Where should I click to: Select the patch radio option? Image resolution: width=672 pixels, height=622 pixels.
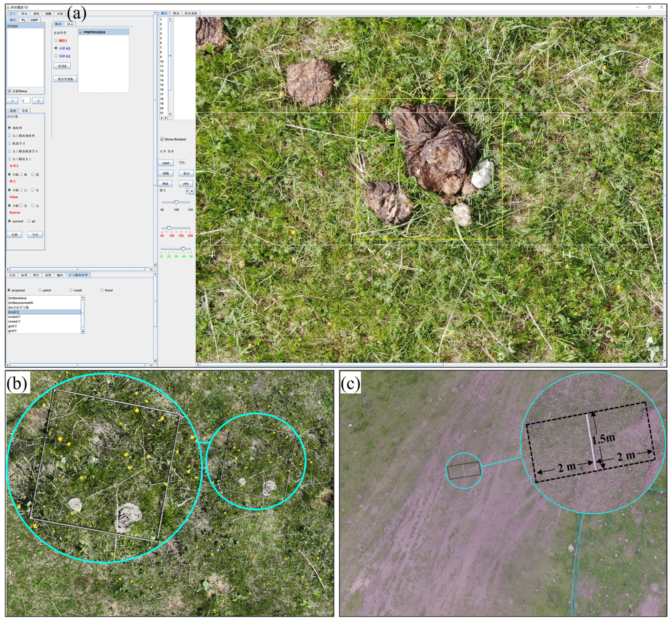click(x=40, y=290)
